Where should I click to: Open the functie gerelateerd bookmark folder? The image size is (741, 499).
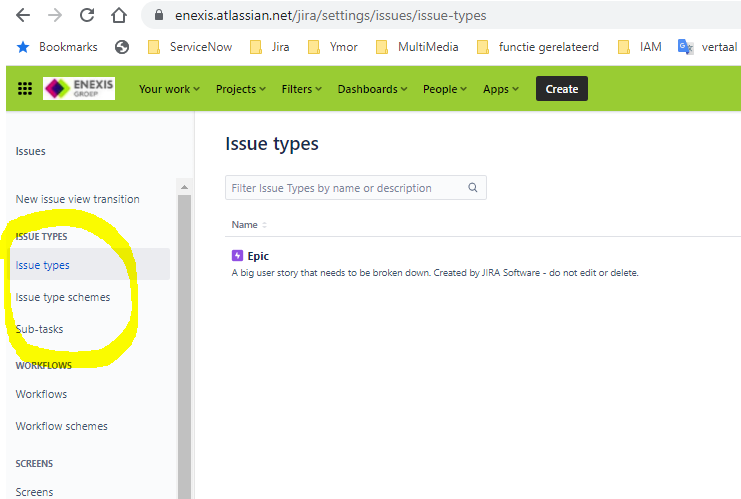538,47
